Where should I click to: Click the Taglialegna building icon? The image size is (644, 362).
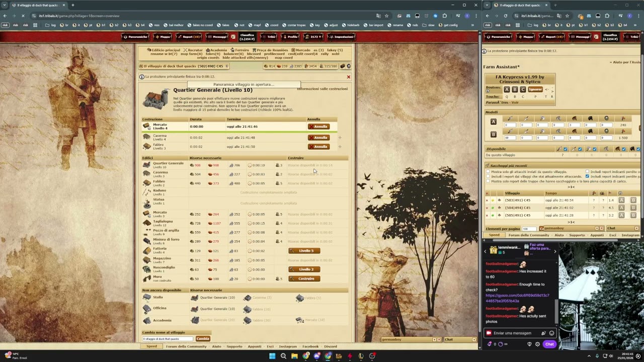(x=146, y=223)
